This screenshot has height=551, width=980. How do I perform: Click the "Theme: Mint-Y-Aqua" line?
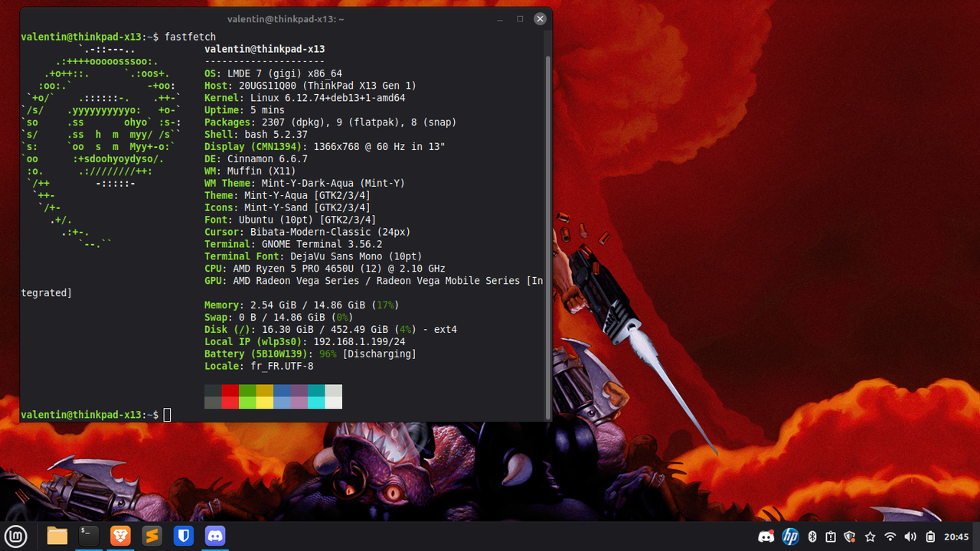click(287, 196)
